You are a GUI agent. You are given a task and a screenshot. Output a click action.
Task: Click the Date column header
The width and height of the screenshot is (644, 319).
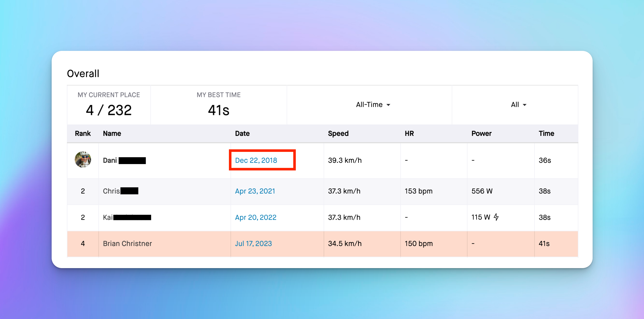242,133
